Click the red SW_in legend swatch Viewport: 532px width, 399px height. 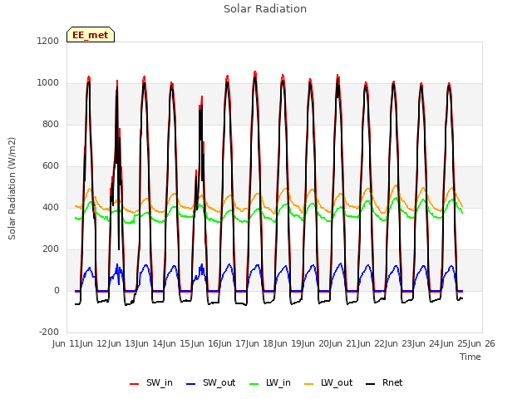tap(135, 384)
